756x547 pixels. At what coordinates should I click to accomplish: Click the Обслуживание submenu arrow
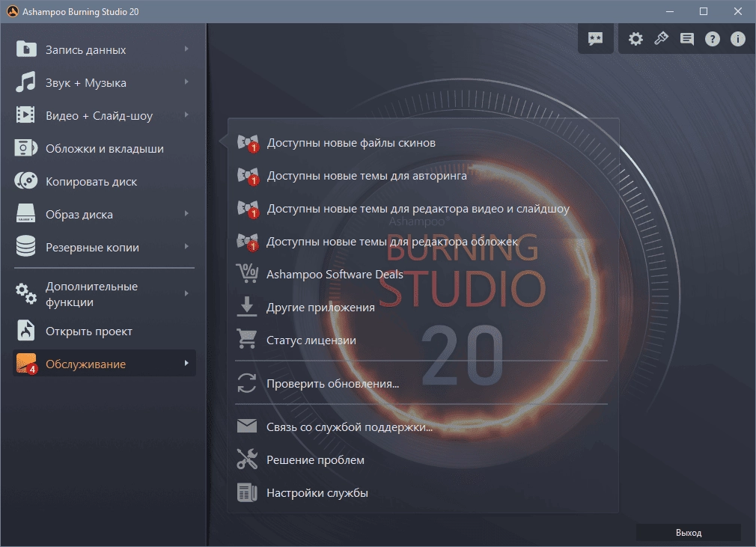point(186,363)
